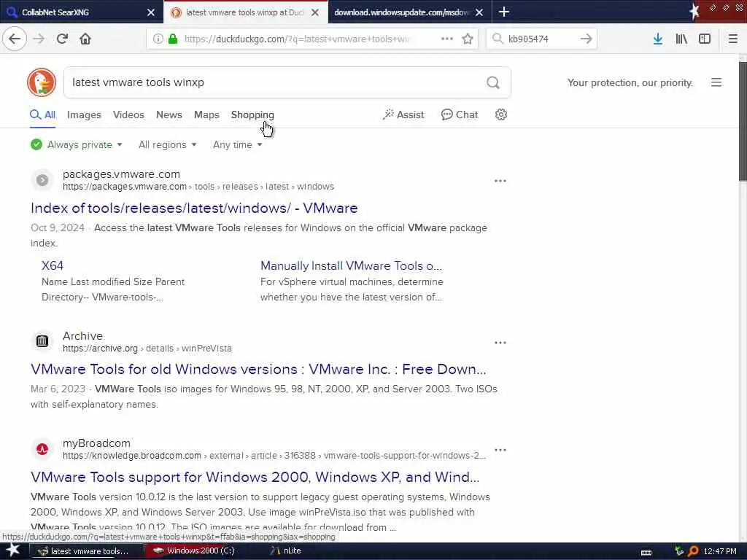Click the myBroadcom favicon
The height and width of the screenshot is (560, 747).
[42, 449]
